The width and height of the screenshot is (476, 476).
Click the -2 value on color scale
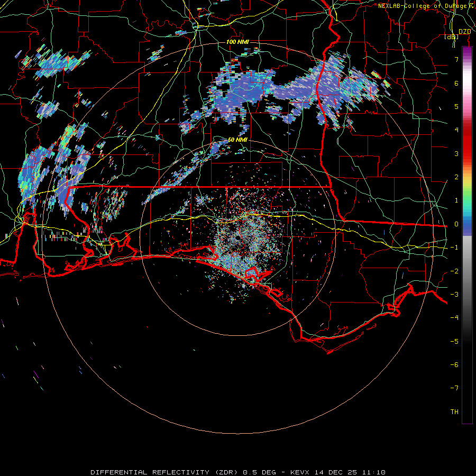pyautogui.click(x=454, y=271)
